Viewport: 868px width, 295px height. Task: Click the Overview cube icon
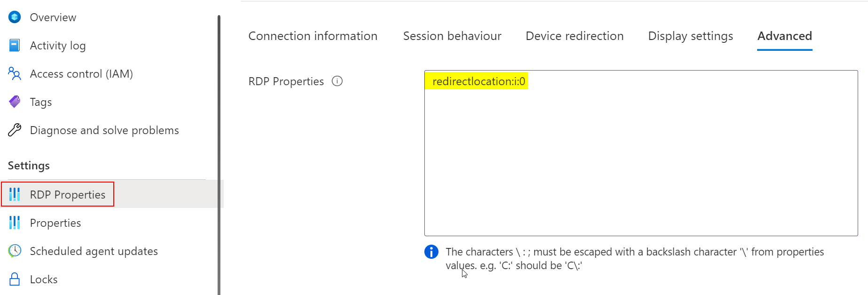click(x=15, y=17)
